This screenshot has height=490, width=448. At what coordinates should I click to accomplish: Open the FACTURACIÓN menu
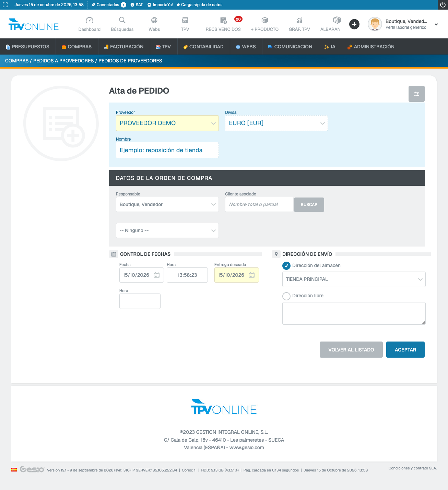point(124,47)
